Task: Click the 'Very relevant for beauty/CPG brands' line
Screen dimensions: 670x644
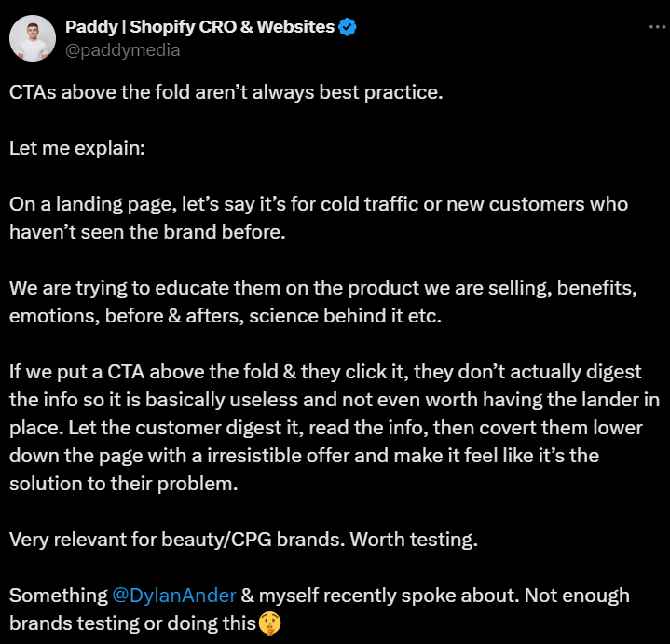Action: (243, 540)
